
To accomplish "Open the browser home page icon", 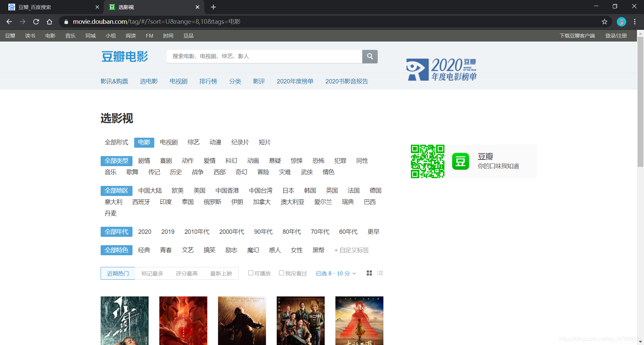I will pyautogui.click(x=49, y=22).
